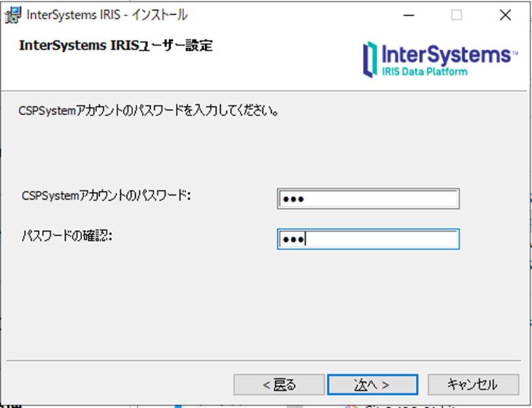Click the InterSystems bracket logo mark
This screenshot has height=408, width=532.
click(x=370, y=59)
